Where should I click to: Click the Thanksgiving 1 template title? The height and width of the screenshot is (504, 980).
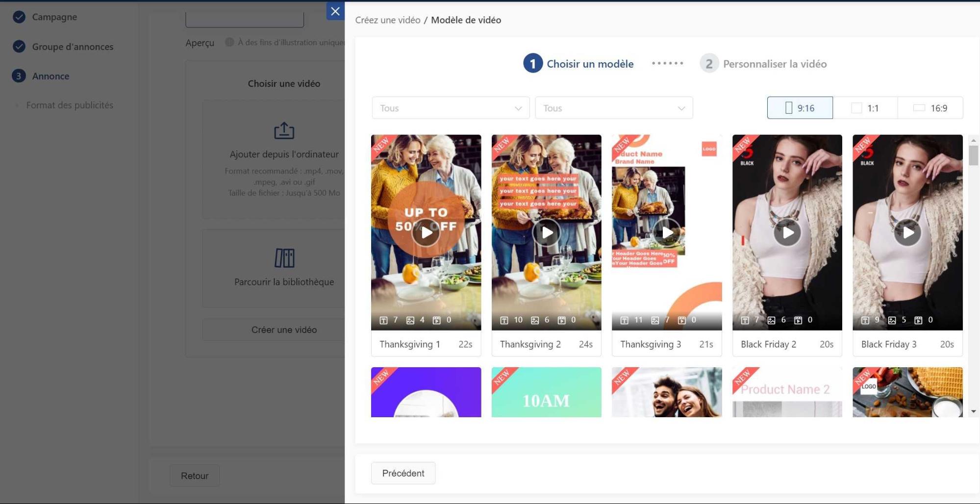pyautogui.click(x=410, y=344)
